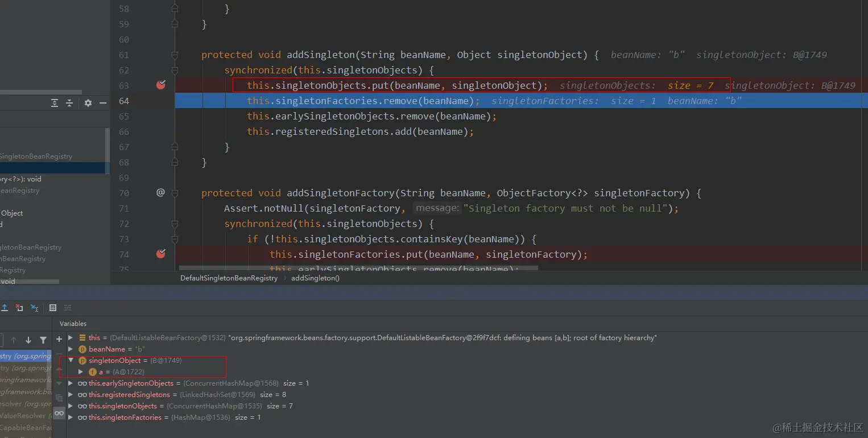Fold the if block at line 73
The width and height of the screenshot is (868, 438).
click(x=175, y=239)
